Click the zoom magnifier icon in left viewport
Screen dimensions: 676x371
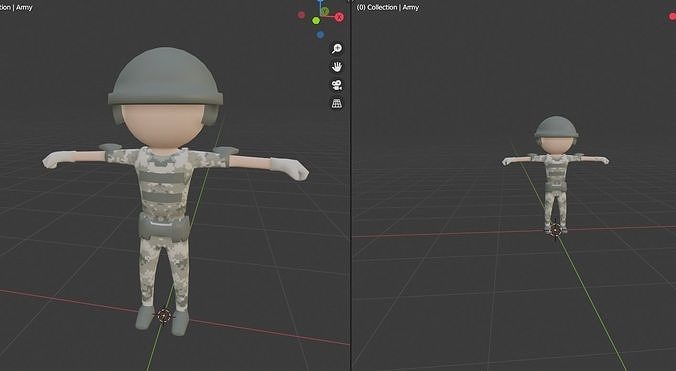pyautogui.click(x=337, y=48)
